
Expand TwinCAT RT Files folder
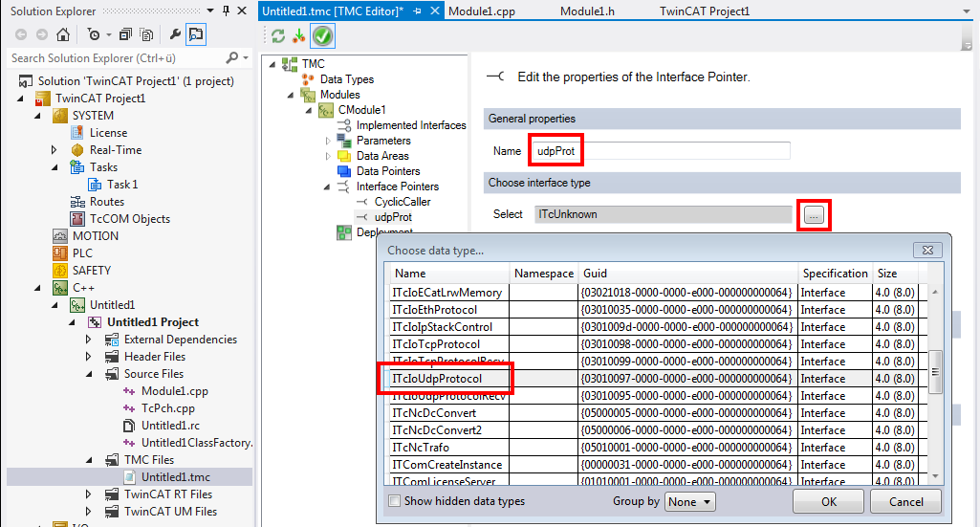(x=88, y=494)
